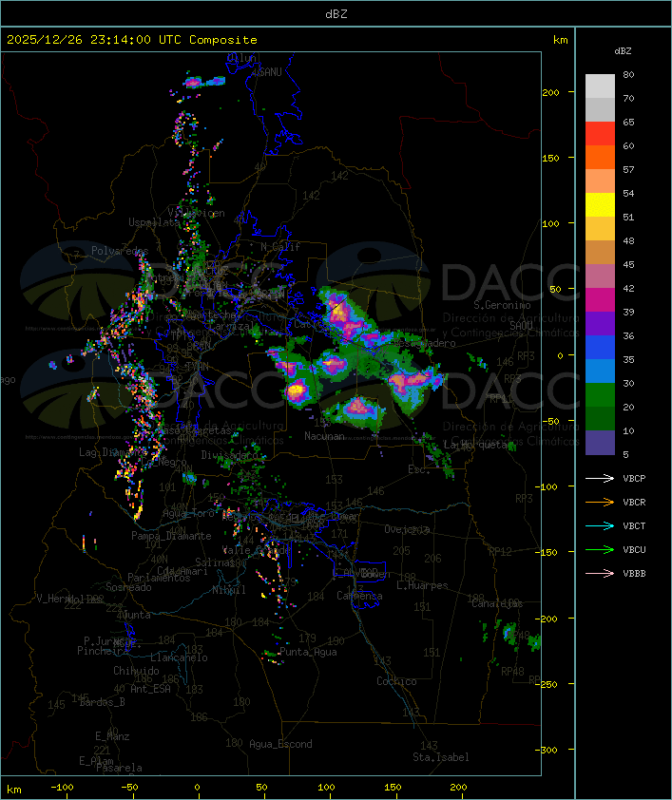Pick the royal blue 35-36 dBZ swatch
This screenshot has height=800, width=672.
pyautogui.click(x=600, y=348)
